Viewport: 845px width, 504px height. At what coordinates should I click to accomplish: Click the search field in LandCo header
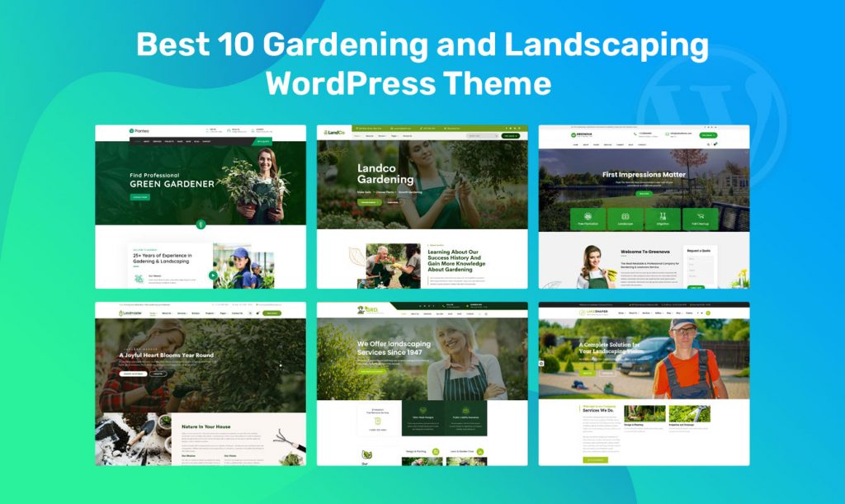click(x=482, y=136)
